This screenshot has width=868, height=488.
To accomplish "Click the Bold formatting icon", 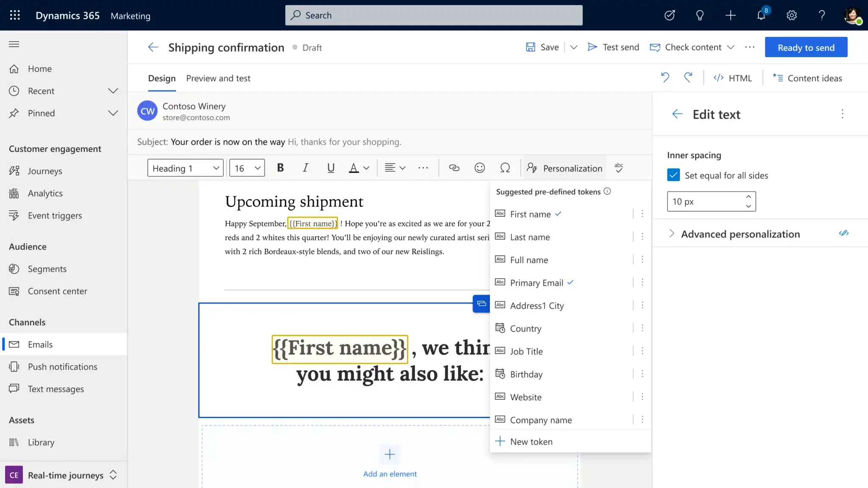I will (x=280, y=167).
